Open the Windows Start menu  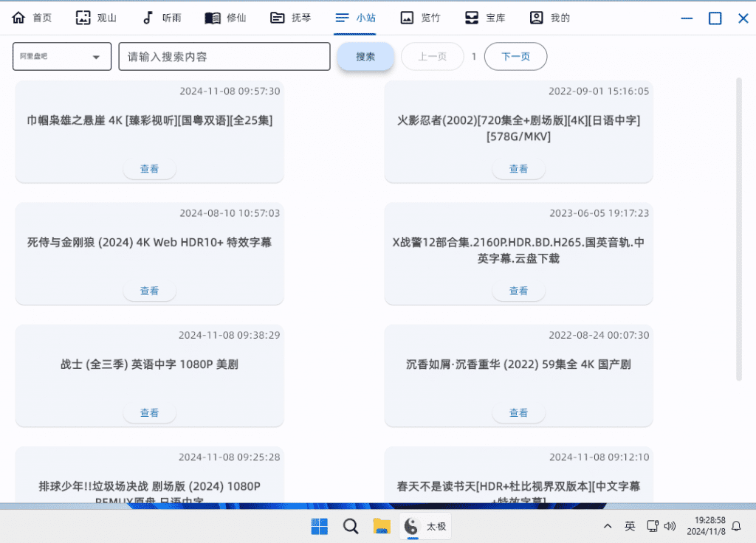point(319,526)
